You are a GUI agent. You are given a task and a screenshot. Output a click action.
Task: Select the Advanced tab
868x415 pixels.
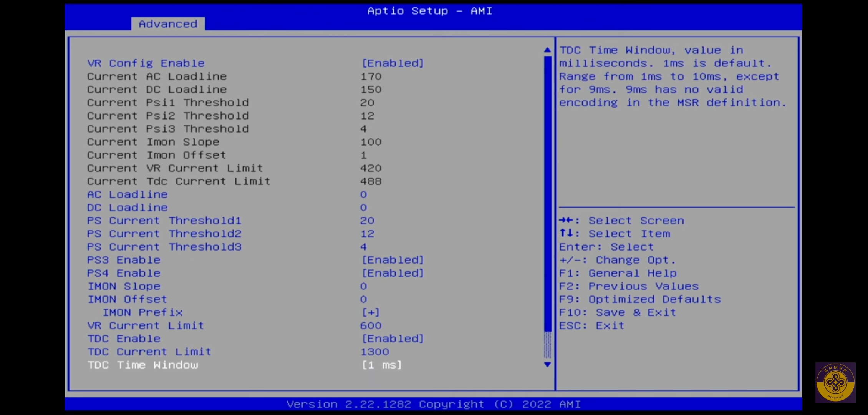click(168, 24)
